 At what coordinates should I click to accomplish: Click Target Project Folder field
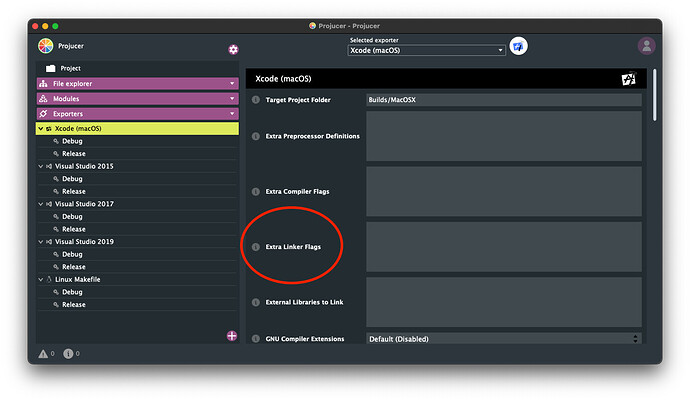504,100
